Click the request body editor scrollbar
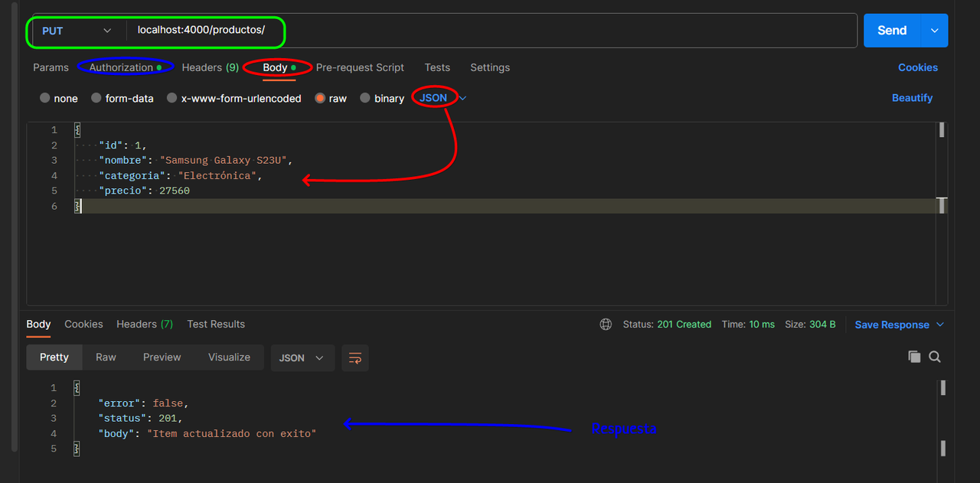Screen dimensions: 980x483 click(x=942, y=130)
